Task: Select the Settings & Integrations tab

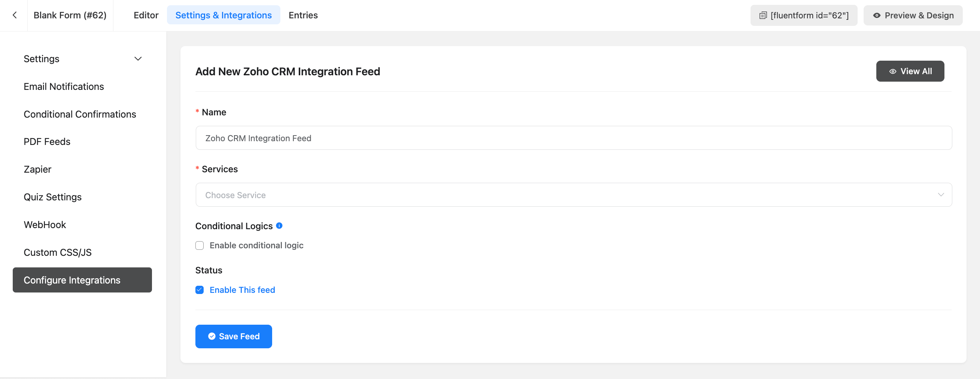Action: pos(223,15)
